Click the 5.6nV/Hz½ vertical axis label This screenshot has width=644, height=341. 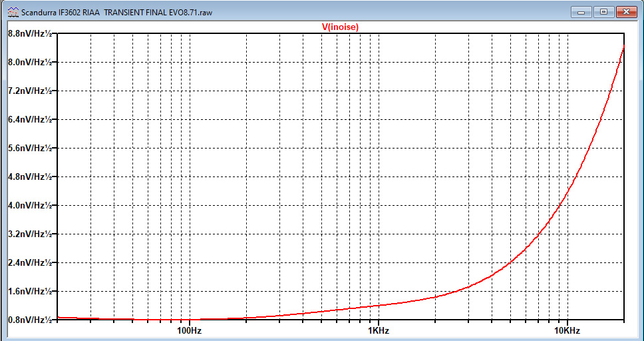click(30, 148)
